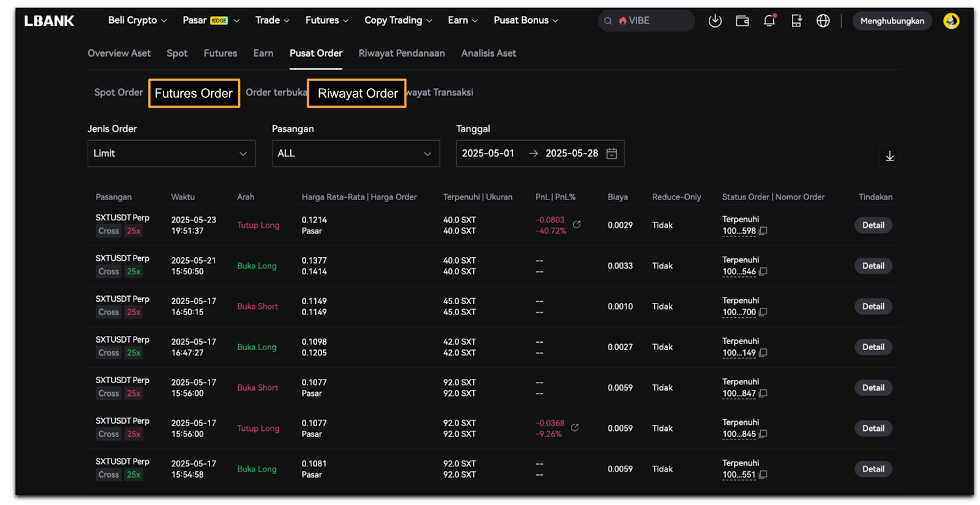Switch language via the globe icon
This screenshot has height=505, width=980.
point(823,21)
